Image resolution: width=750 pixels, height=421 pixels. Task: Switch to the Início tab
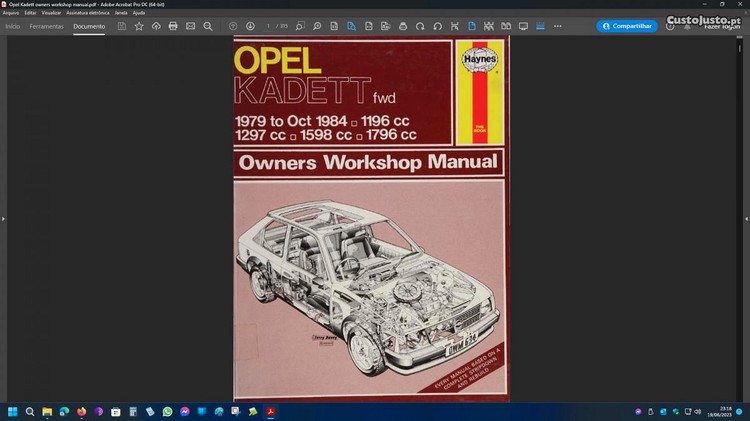pyautogui.click(x=13, y=26)
